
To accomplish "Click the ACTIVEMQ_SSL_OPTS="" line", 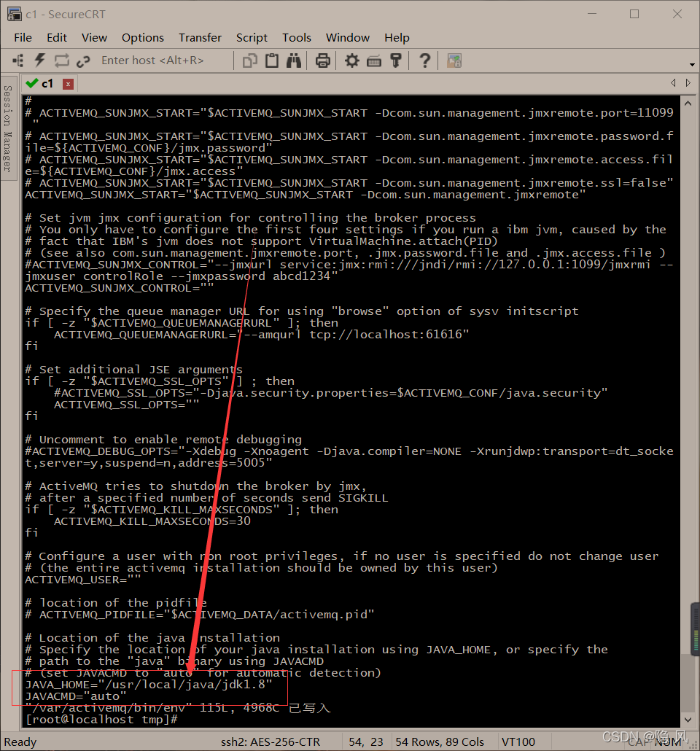I will coord(126,405).
